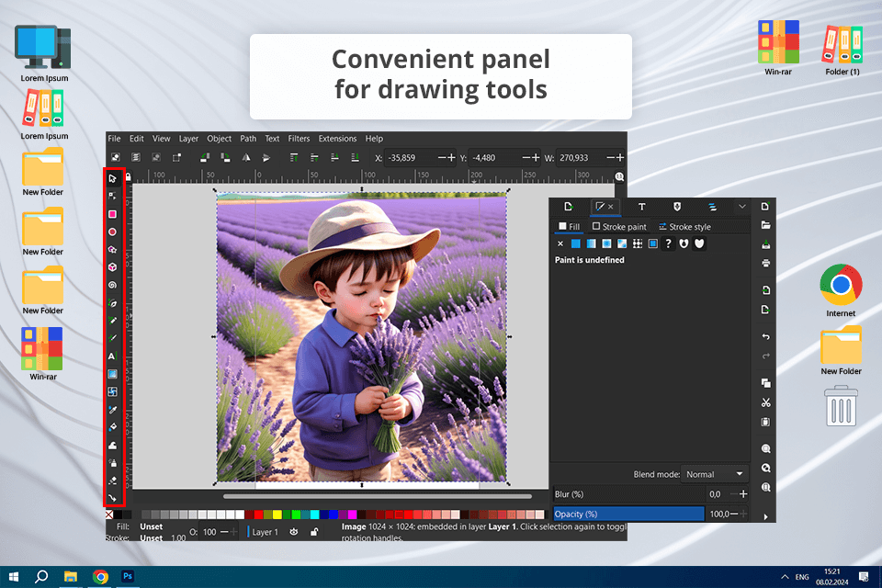Increase the W width value

pos(620,157)
